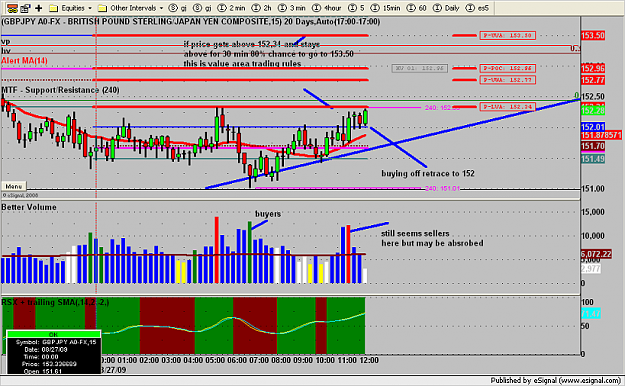This screenshot has height=386, width=625.
Task: Select the RSX + trailing SMA study label
Action: tap(55, 302)
